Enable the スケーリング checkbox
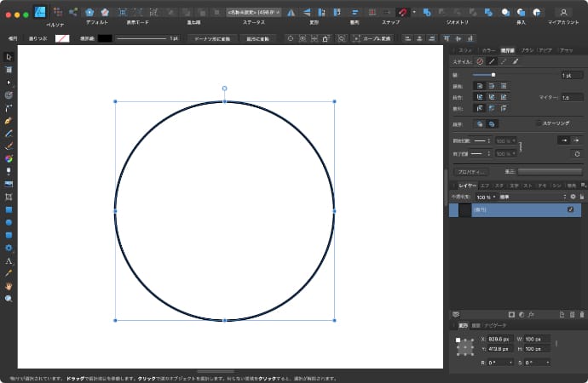Image resolution: width=588 pixels, height=383 pixels. pos(538,123)
